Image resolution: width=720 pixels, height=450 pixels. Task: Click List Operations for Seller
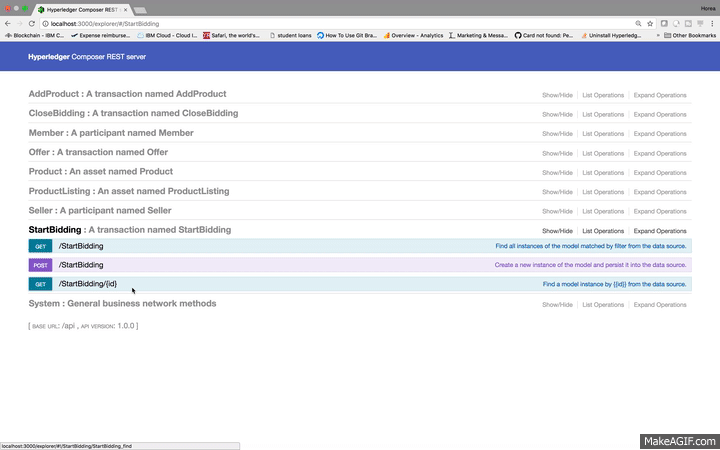[603, 212]
